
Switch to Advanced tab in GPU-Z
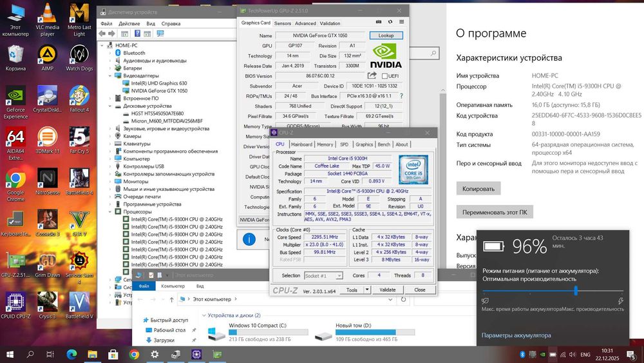(305, 23)
